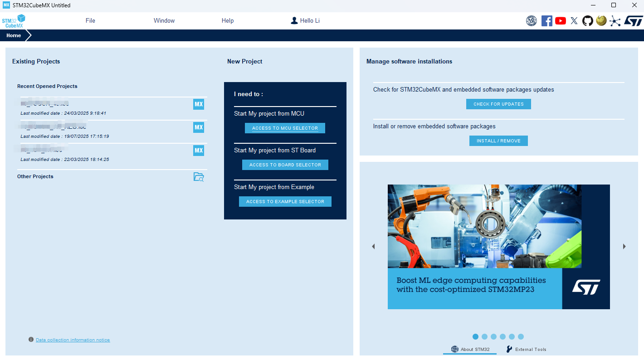Click CHECK FOR UPDATES button
The width and height of the screenshot is (644, 360).
tap(498, 104)
